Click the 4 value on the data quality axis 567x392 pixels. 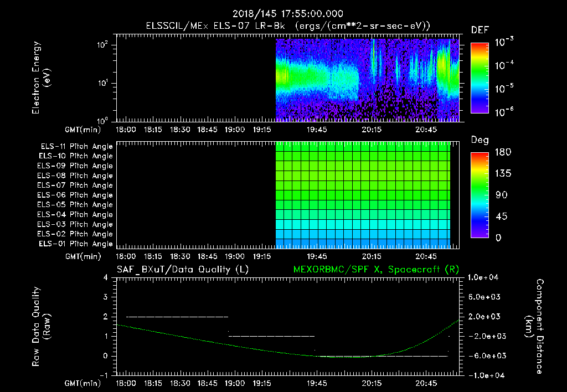106,277
